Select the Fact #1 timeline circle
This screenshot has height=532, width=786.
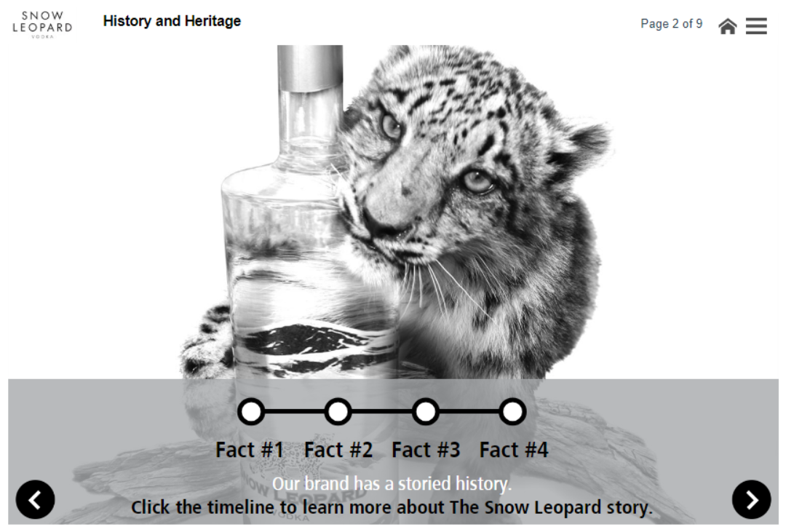coord(251,412)
